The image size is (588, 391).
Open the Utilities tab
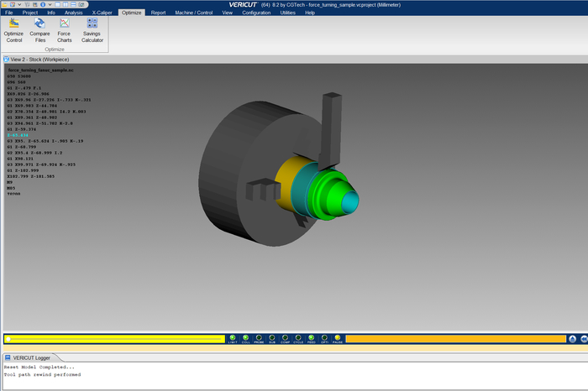[x=288, y=13]
